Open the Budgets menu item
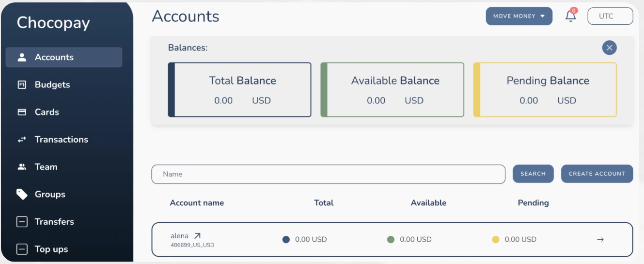This screenshot has height=264, width=644. tap(52, 85)
